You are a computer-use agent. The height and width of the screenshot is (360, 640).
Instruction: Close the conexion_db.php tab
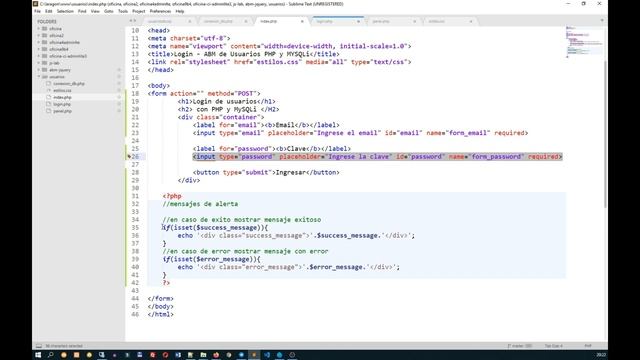pos(246,21)
